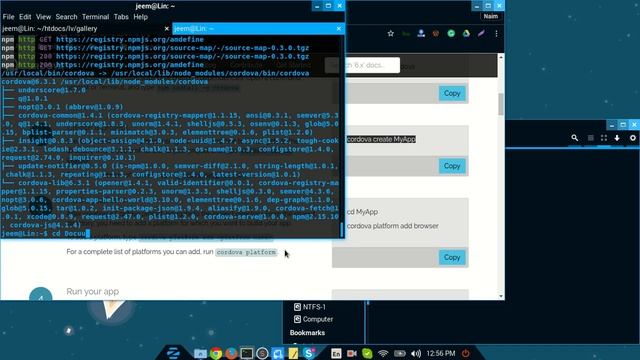Viewport: 640px width, 360px height.
Task: Click the blue download extension icon in Chrome
Action: pos(421,33)
